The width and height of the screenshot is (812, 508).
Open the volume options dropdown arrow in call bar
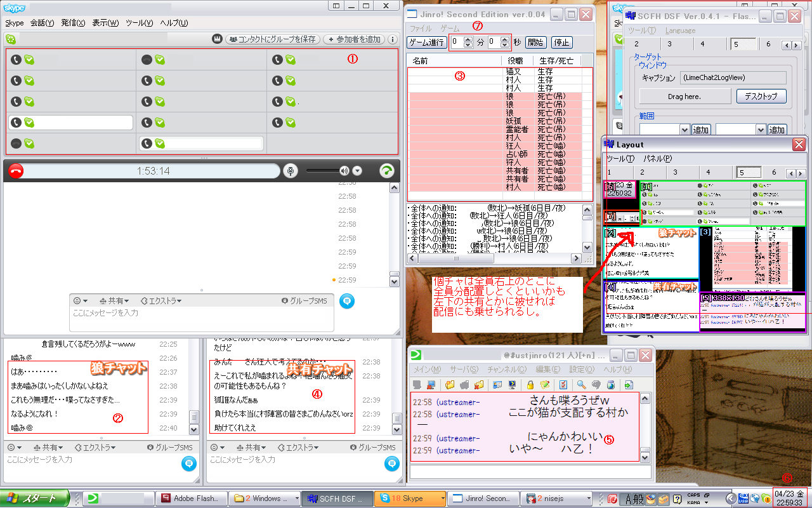tap(357, 171)
